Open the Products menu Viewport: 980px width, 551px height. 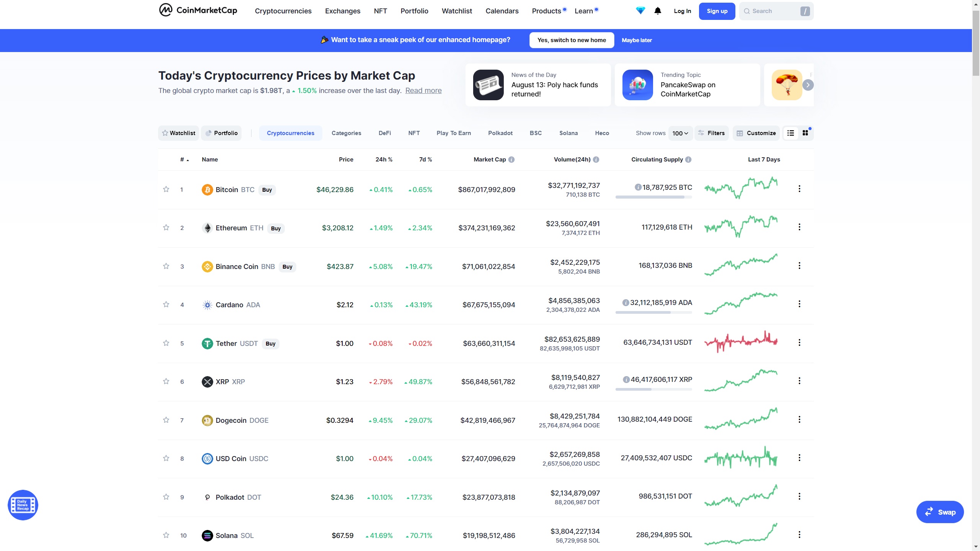[547, 11]
